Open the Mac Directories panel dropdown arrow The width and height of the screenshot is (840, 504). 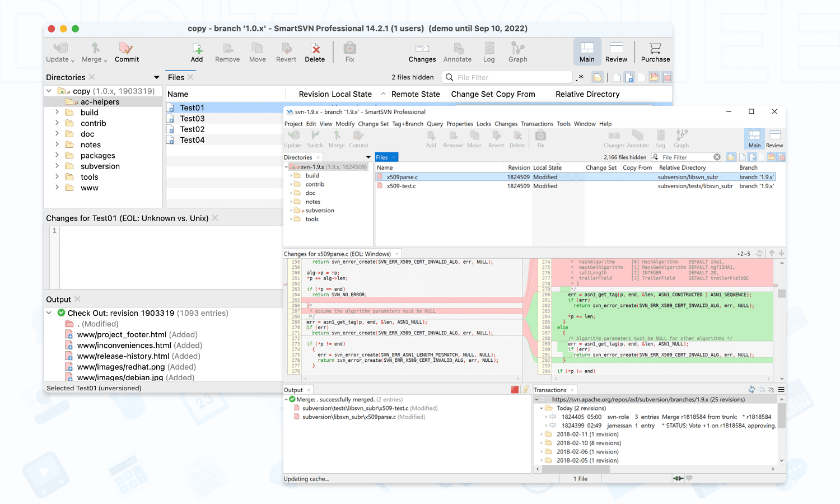pos(156,78)
